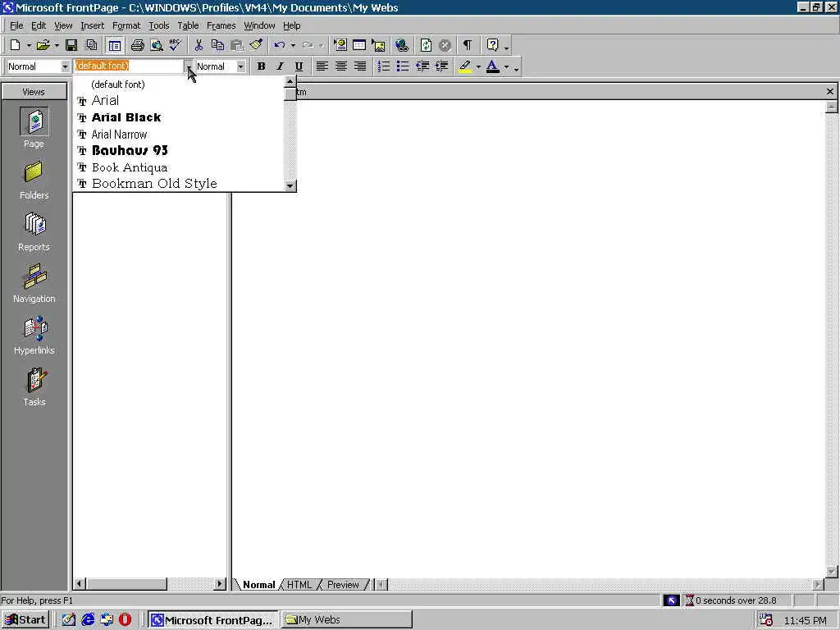The width and height of the screenshot is (840, 630).
Task: Toggle Bold formatting
Action: pyautogui.click(x=261, y=66)
